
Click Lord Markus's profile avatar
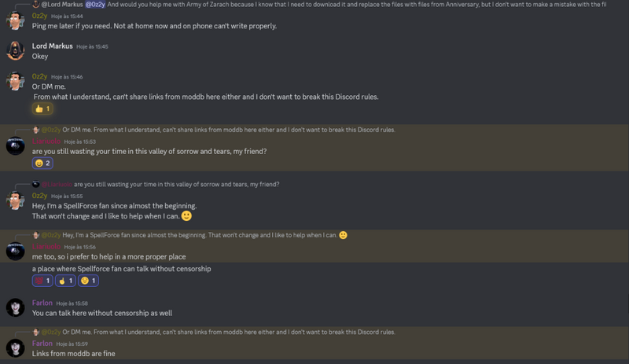15,51
